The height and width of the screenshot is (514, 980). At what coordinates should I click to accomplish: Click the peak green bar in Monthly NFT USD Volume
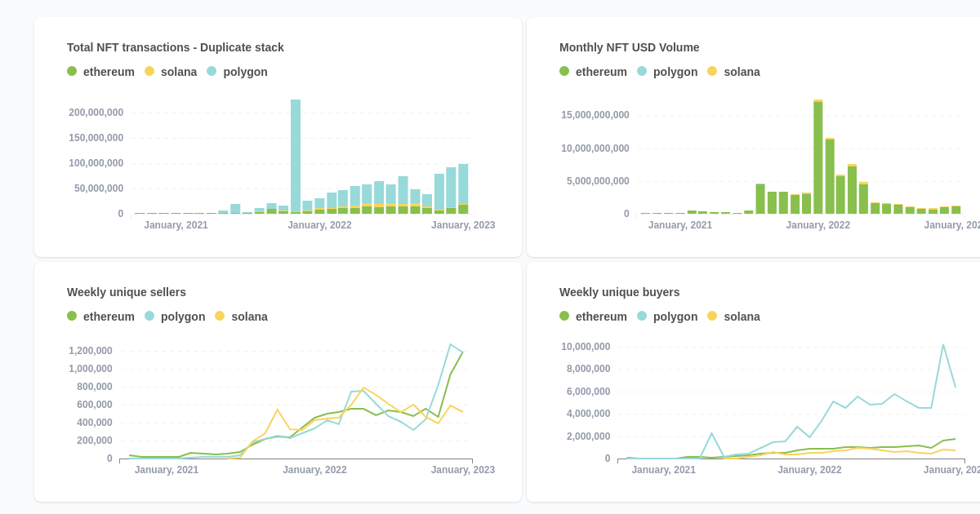pos(817,155)
